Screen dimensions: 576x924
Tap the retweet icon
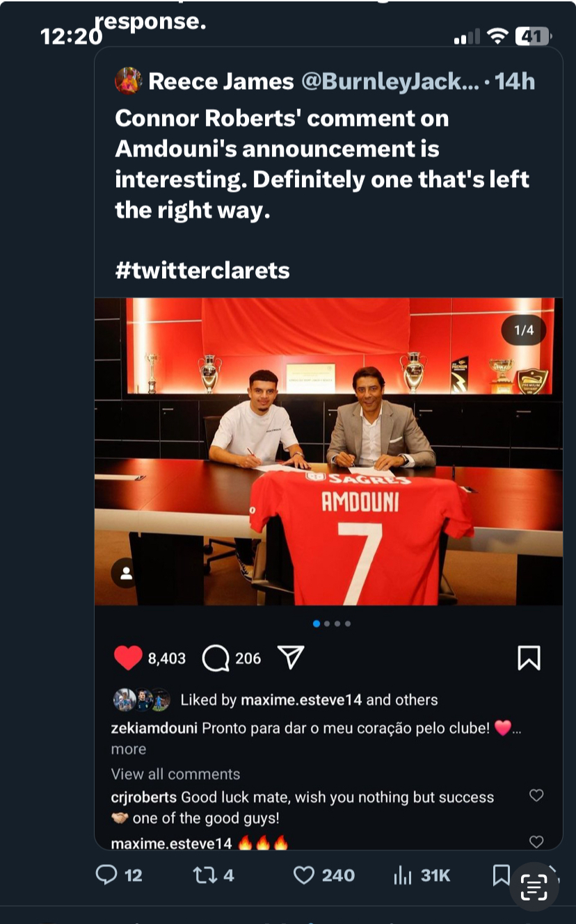(205, 875)
